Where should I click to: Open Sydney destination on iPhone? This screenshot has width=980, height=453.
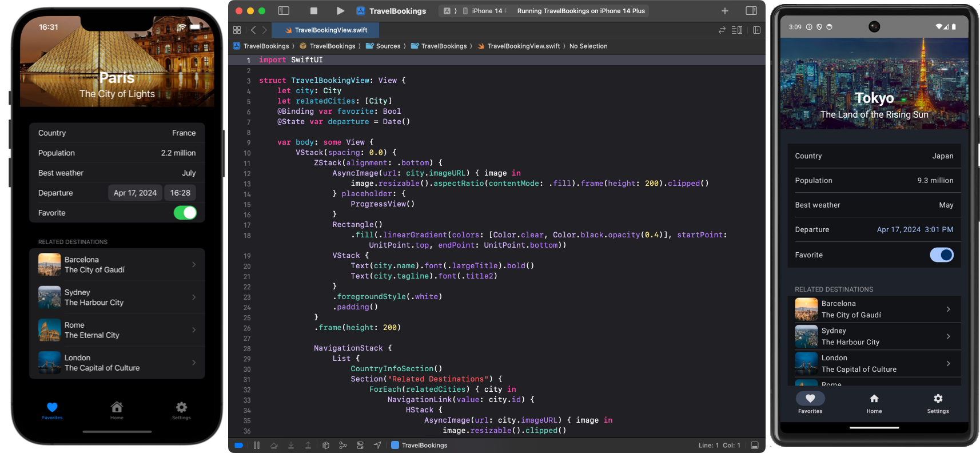point(117,297)
